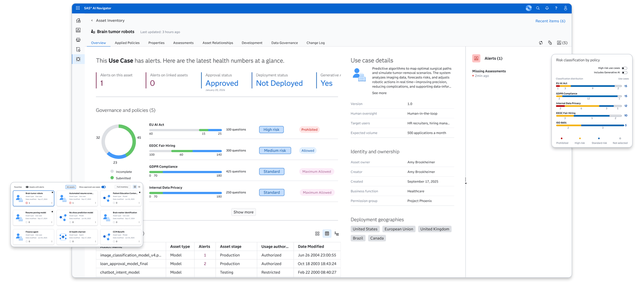Viewport: 644px width, 282px height.
Task: Enable the Includes Generative AI switch
Action: coord(624,73)
